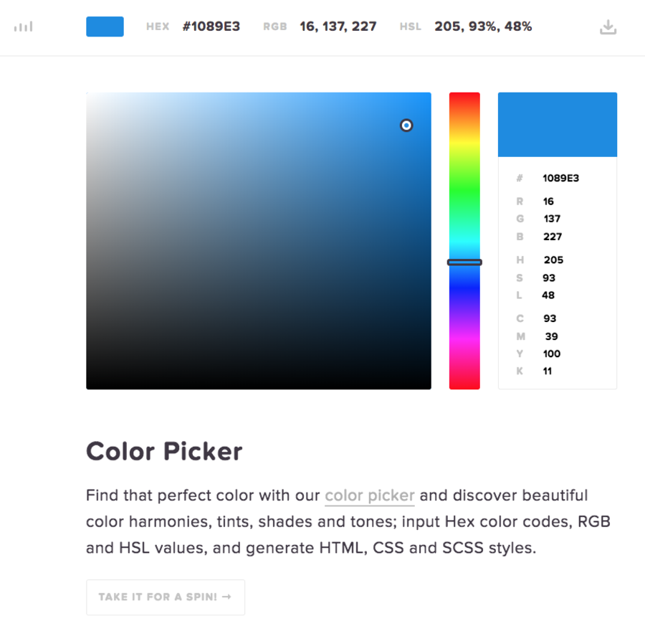Open the color picker link in description
Screen dimensions: 645x644
tap(370, 496)
